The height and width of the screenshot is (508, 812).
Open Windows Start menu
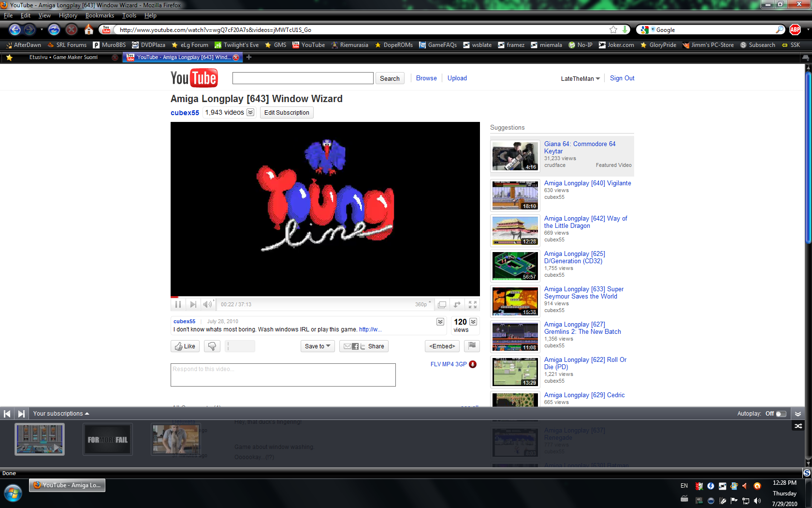click(13, 493)
